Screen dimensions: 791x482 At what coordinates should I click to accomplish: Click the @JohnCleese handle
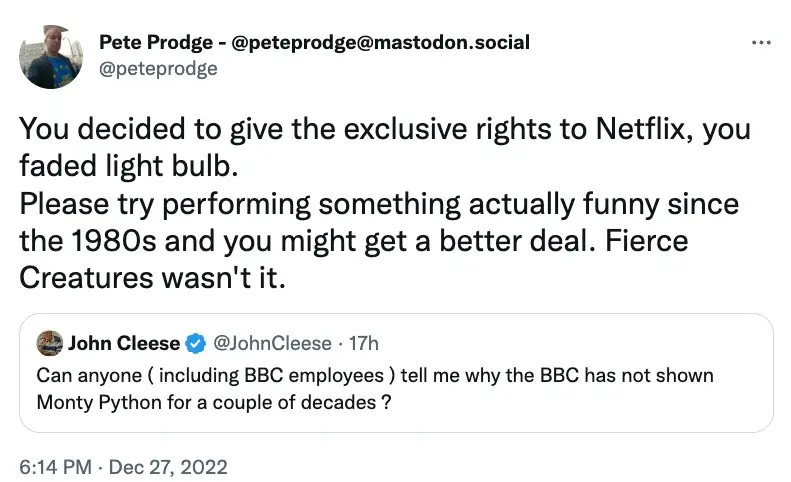coord(270,344)
